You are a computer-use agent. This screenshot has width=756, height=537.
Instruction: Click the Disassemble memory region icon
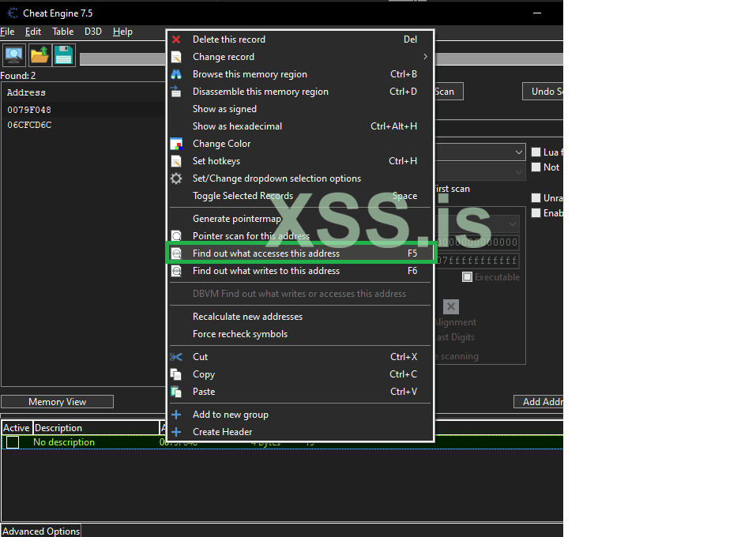tap(176, 91)
